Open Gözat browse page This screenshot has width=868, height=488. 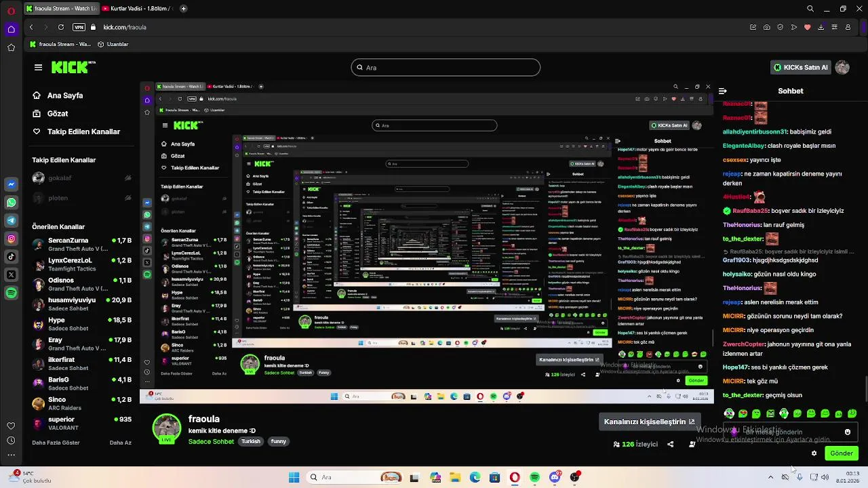pyautogui.click(x=51, y=114)
